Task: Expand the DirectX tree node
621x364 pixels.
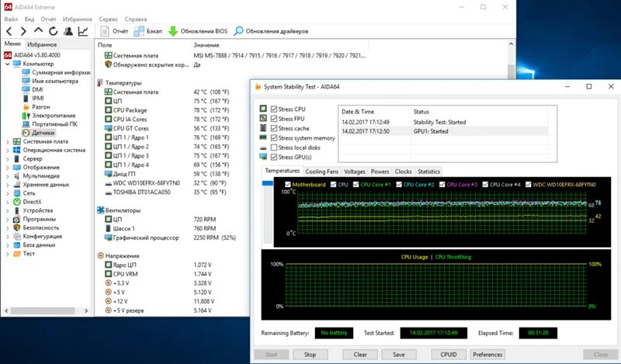Action: tap(8, 202)
